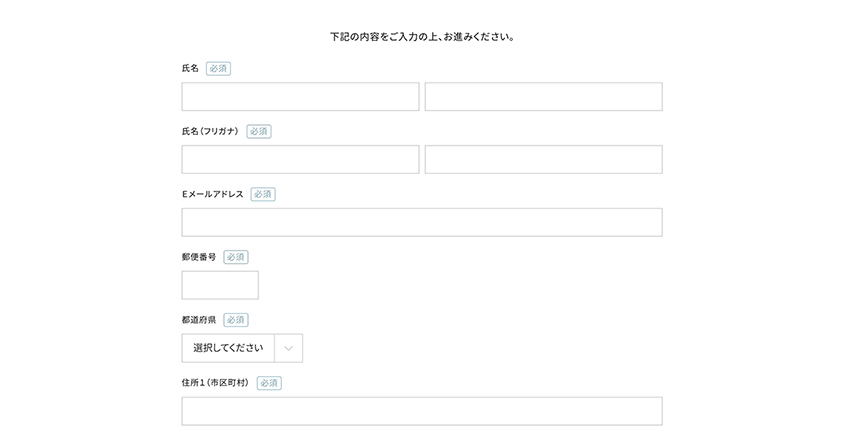Click the 郵便番号 label text
The height and width of the screenshot is (434, 856).
[x=199, y=257]
